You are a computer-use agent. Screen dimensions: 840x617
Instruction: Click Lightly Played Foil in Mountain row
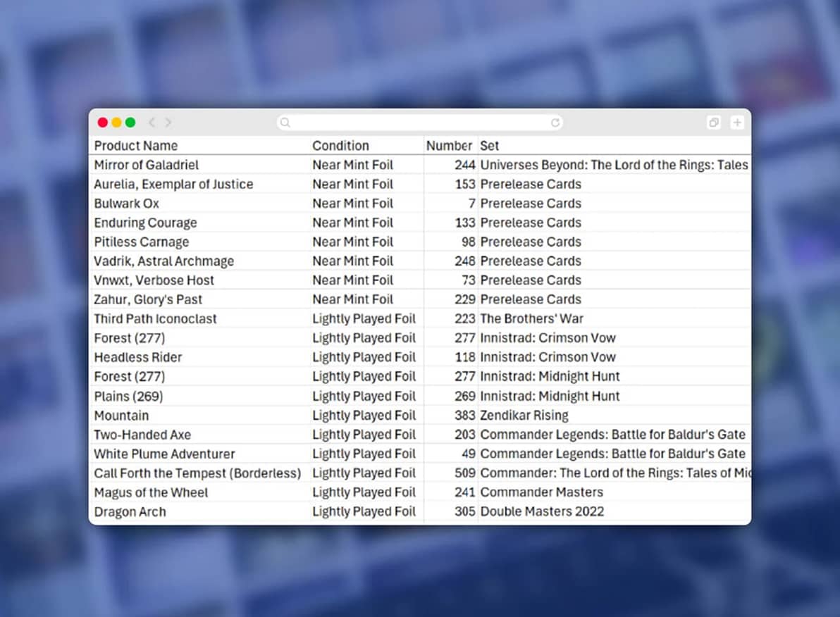[x=364, y=416]
